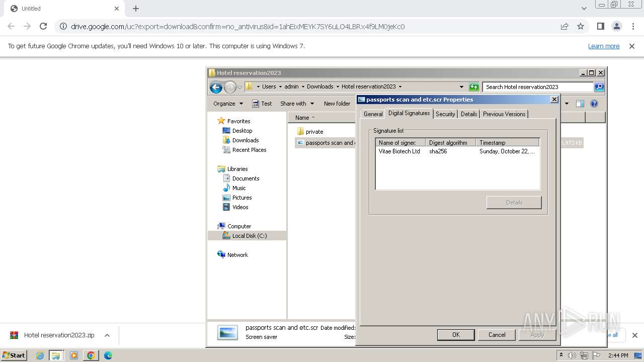The height and width of the screenshot is (362, 644).
Task: Open Downloads in navigation pane
Action: 246,140
